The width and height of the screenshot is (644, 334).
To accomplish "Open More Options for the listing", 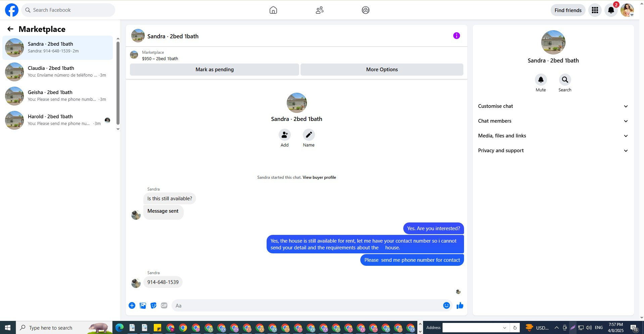I will point(382,70).
